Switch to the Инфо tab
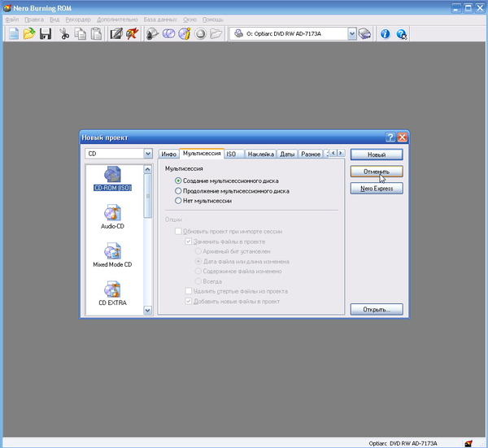This screenshot has width=488, height=448. click(169, 154)
